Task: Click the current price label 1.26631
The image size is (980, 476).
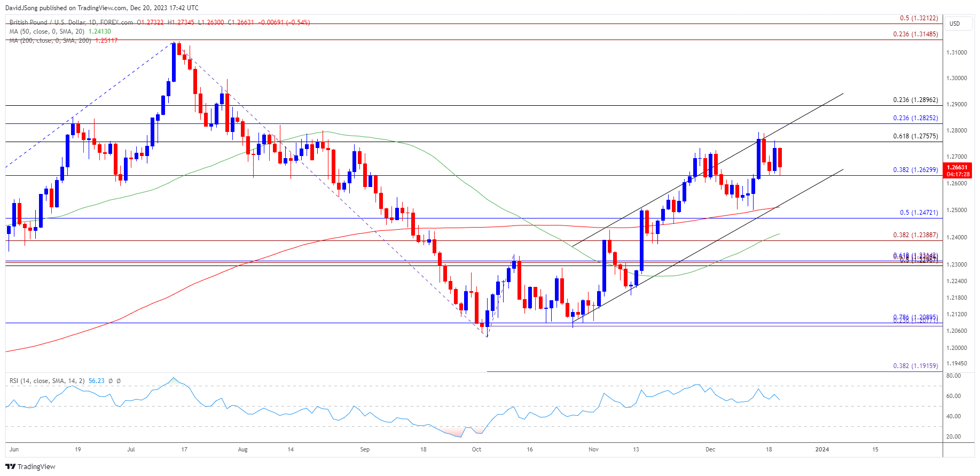Action: 958,168
